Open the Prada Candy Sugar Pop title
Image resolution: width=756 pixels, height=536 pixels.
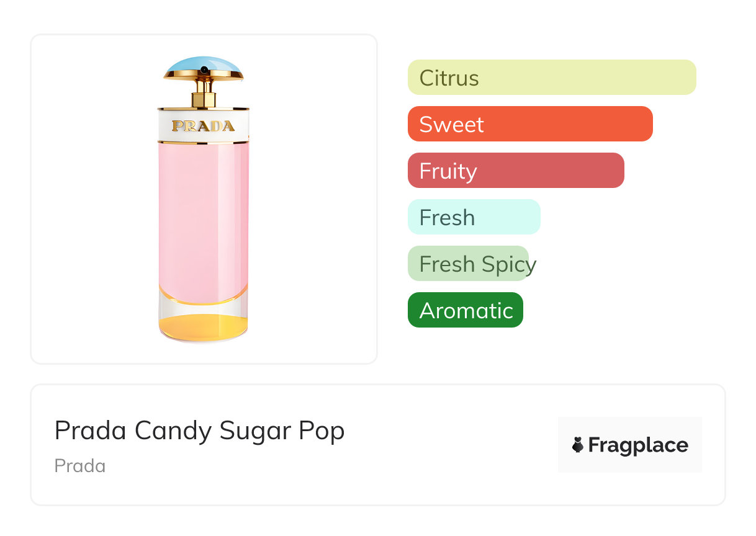[x=199, y=431]
